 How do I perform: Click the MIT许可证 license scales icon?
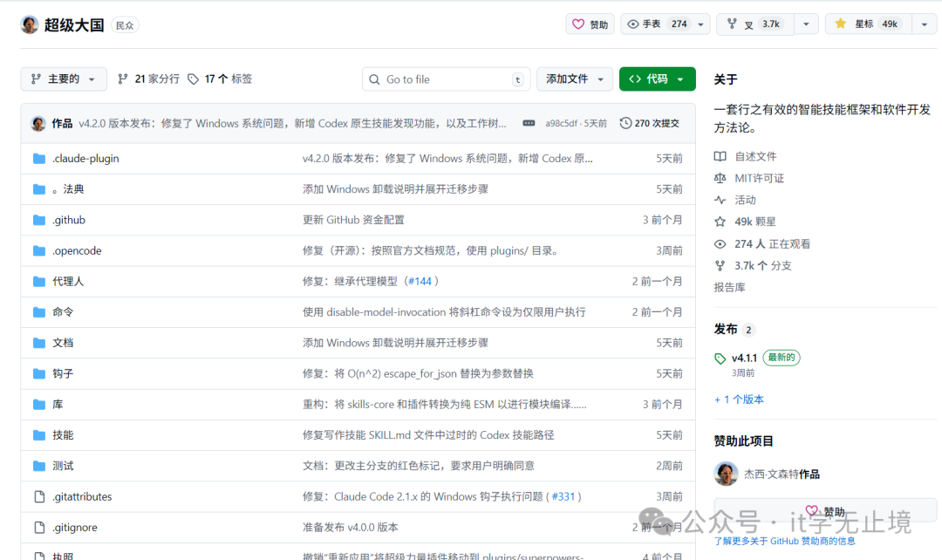point(720,178)
